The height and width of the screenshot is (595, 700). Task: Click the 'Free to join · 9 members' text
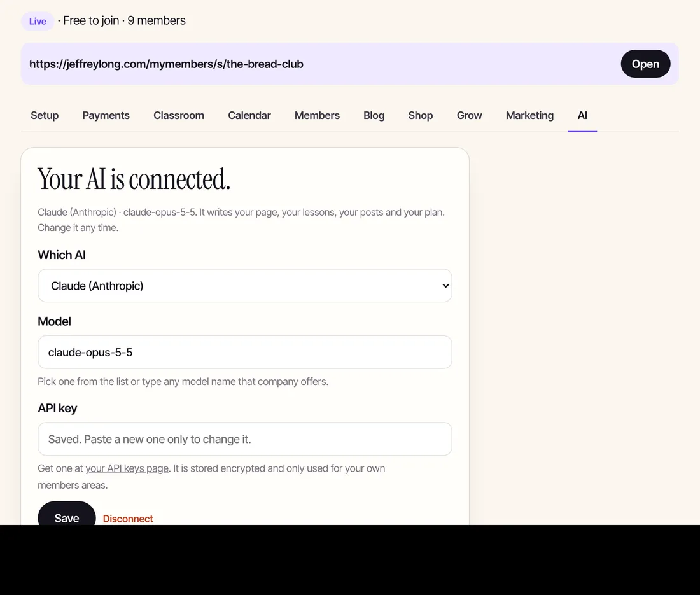(x=124, y=20)
